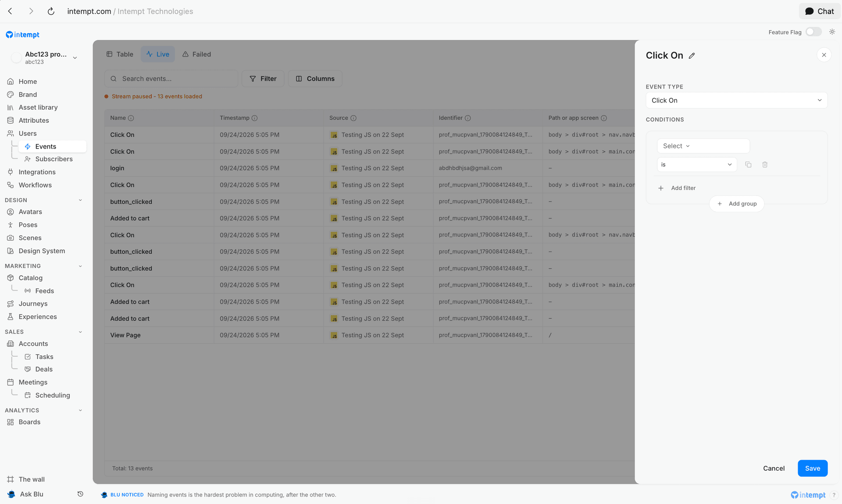Click the Poses icon
The height and width of the screenshot is (504, 842).
click(x=11, y=225)
